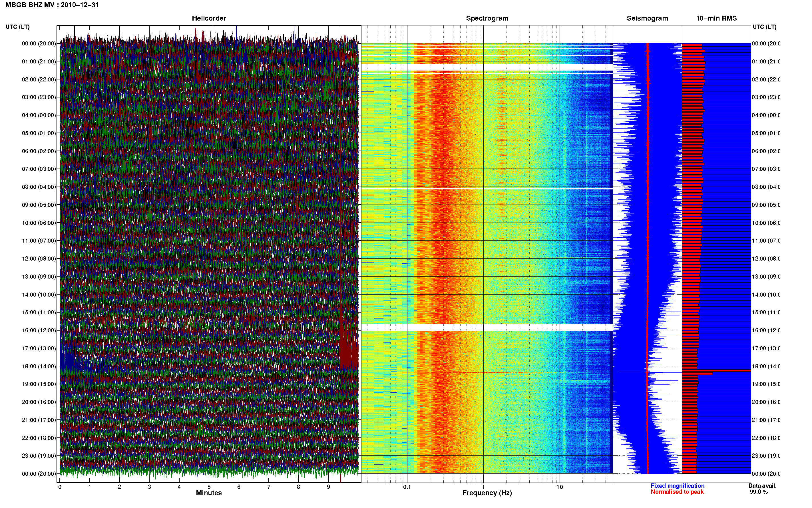This screenshot has height=508, width=812.
Task: Click the left time label '18:00 (14:00)'
Action: point(39,366)
